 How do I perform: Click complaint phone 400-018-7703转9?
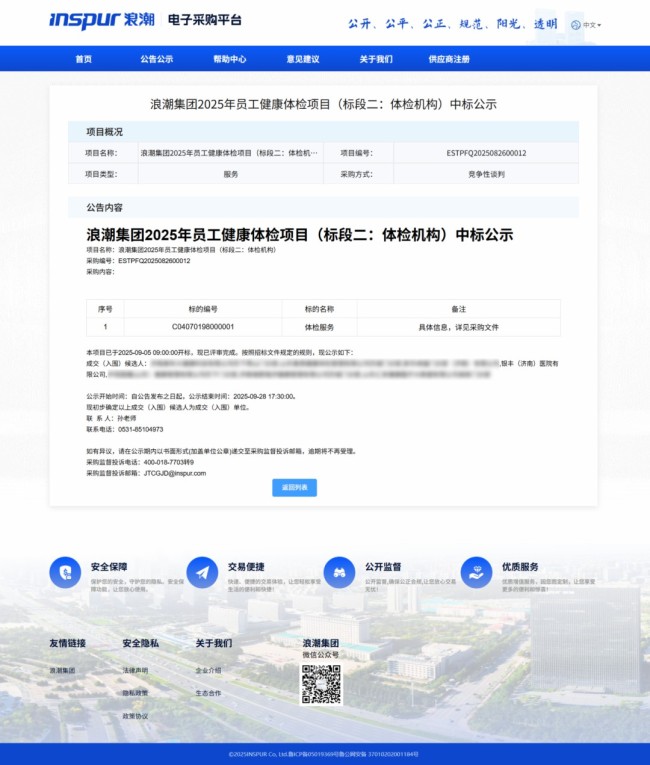[168, 462]
